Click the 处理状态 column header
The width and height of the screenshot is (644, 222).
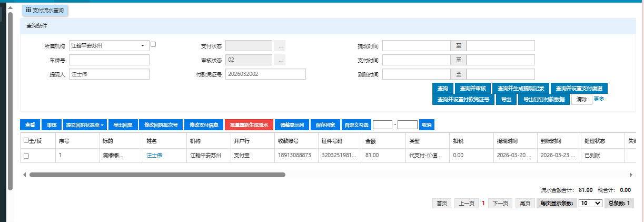tap(602, 141)
